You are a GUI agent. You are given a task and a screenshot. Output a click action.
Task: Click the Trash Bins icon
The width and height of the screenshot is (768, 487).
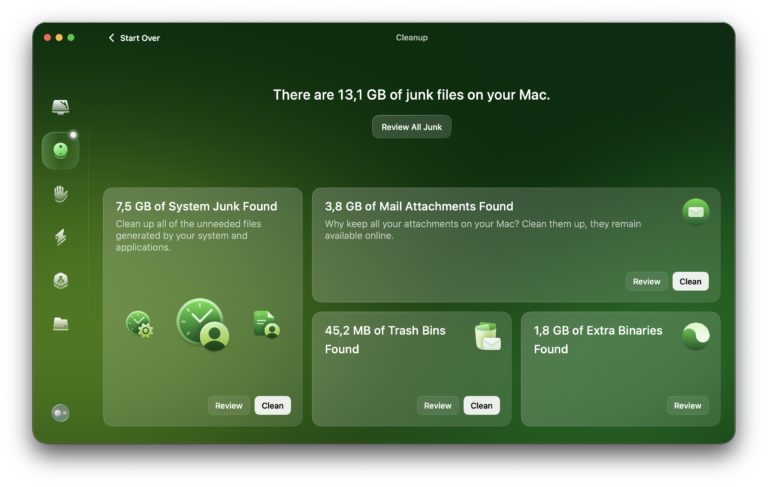[487, 336]
